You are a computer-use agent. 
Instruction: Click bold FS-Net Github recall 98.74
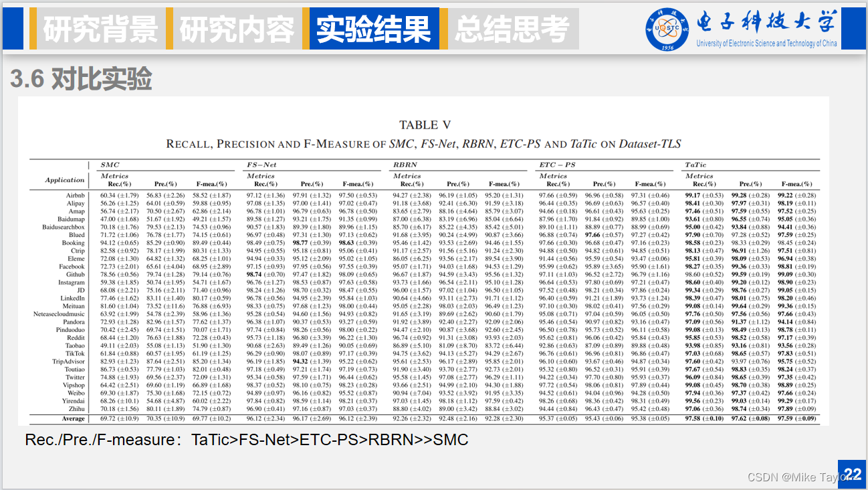254,274
